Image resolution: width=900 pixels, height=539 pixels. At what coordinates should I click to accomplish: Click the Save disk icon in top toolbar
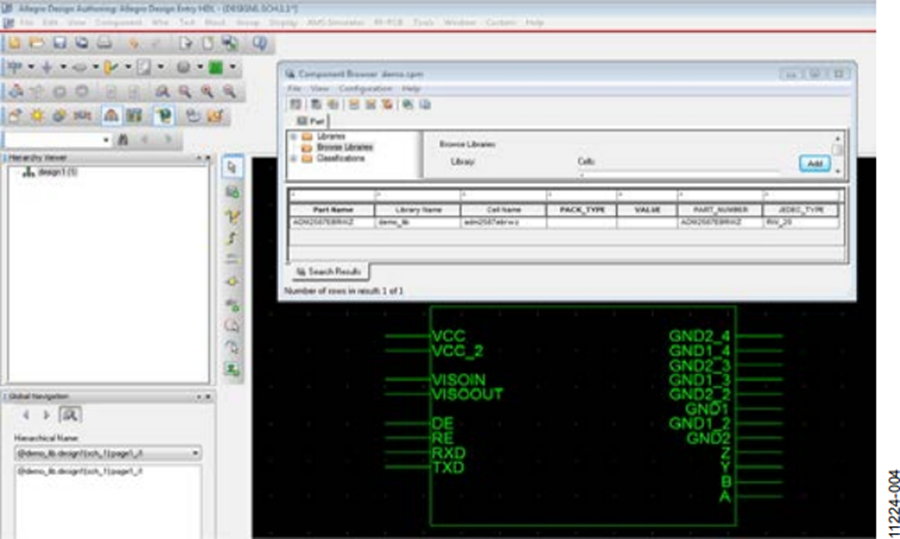point(59,43)
